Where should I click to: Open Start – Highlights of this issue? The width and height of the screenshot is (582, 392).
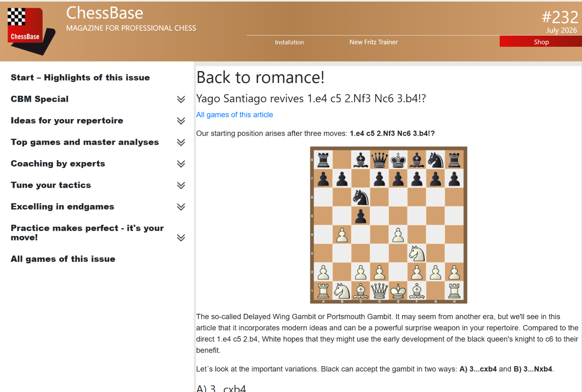[80, 77]
